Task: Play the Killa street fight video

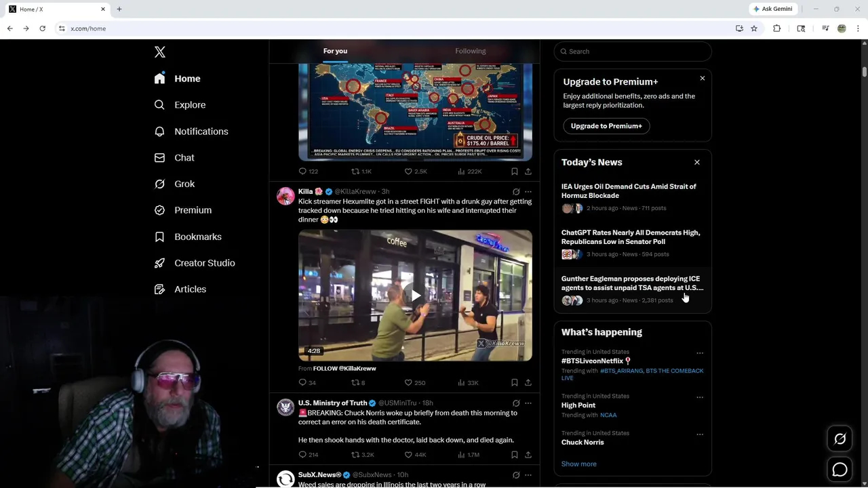Action: point(415,296)
